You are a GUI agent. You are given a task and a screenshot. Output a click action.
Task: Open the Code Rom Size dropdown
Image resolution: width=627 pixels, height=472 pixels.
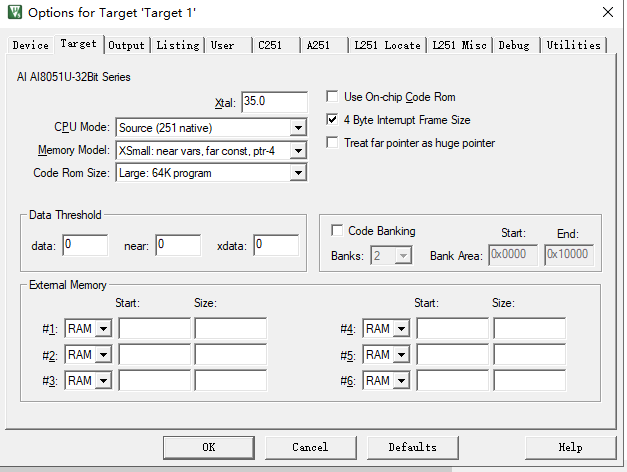211,173
